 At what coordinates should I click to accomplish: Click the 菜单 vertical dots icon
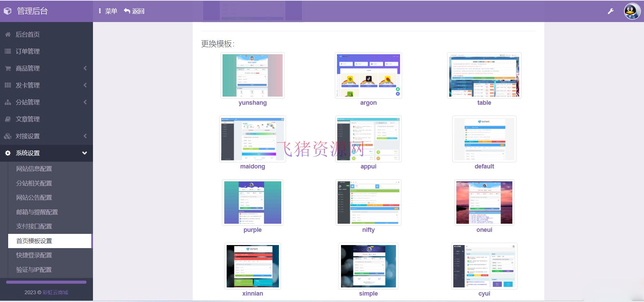(99, 11)
